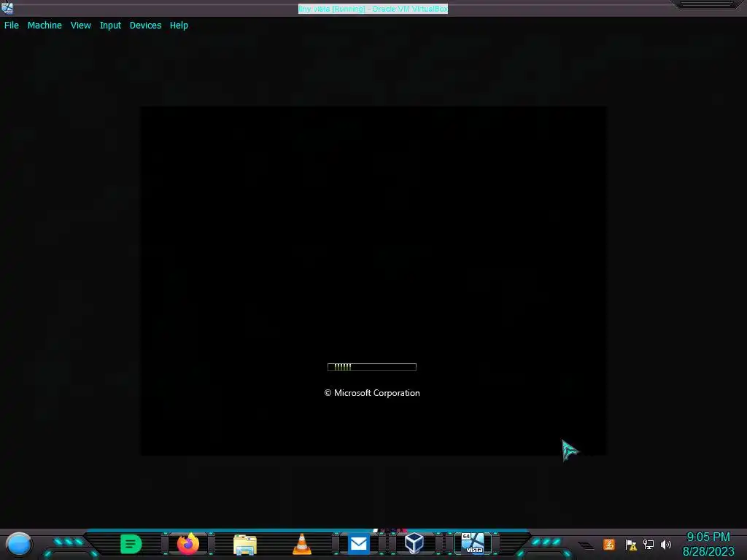Screen dimensions: 747x560
Task: Launch VLC media player from taskbar
Action: (x=301, y=544)
